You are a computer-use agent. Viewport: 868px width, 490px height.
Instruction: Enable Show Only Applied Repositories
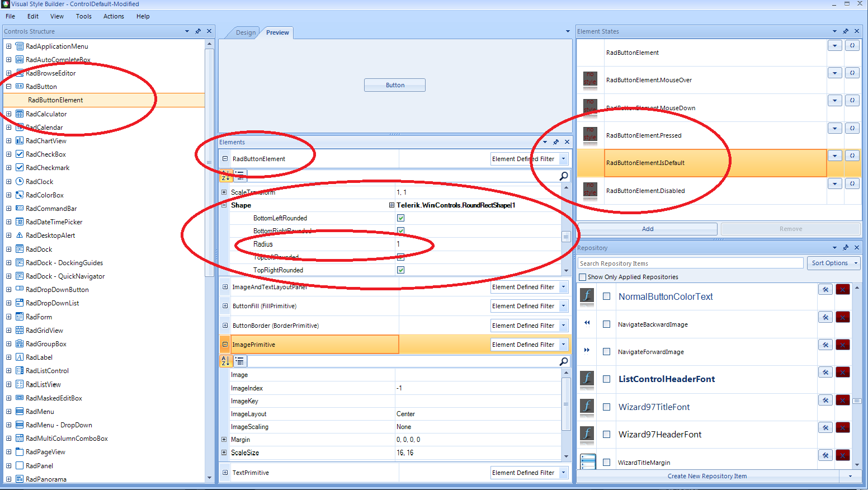pyautogui.click(x=583, y=277)
